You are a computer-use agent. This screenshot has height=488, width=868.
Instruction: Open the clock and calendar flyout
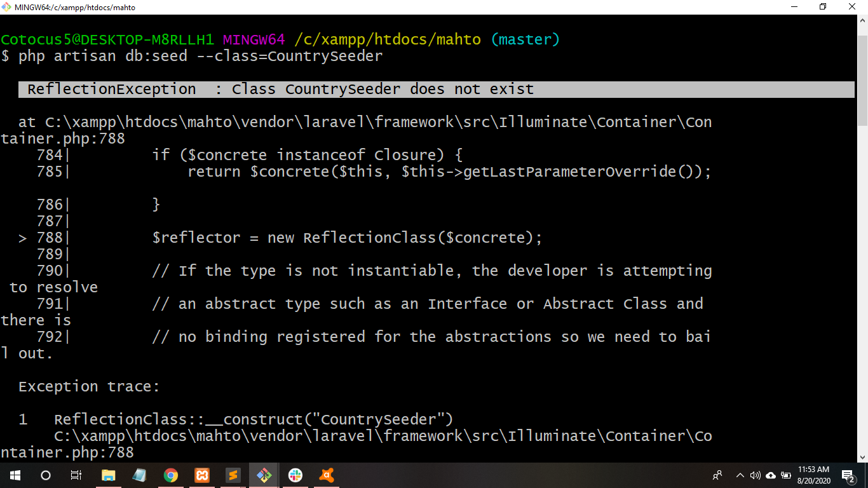pyautogui.click(x=813, y=475)
